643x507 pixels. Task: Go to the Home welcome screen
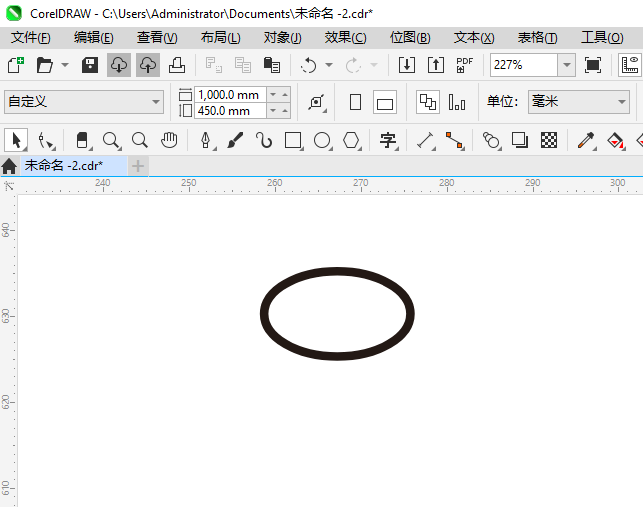[9, 166]
